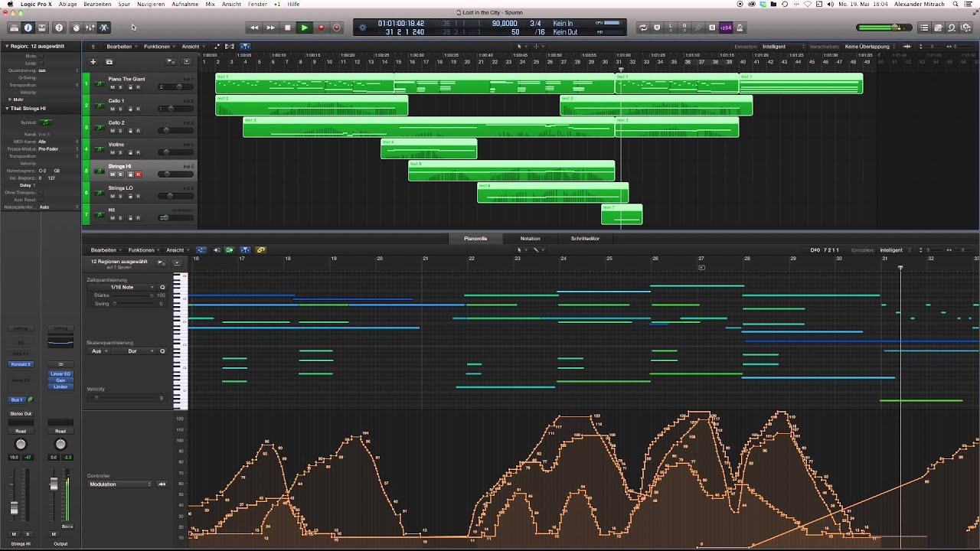Open the Library button in control bar

[x=14, y=28]
